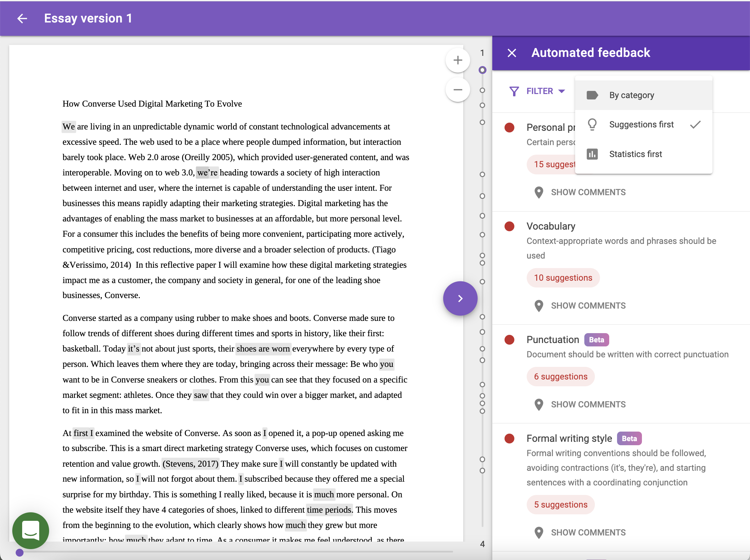Choose Suggestions first sort option
The width and height of the screenshot is (750, 560).
[x=644, y=125]
